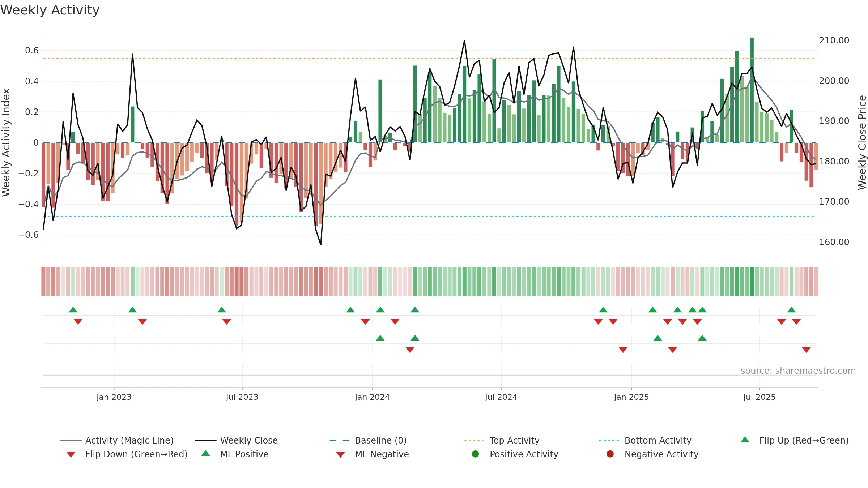Click the Jan 2023 axis label
Screen dimensions: 868x488
pos(114,397)
